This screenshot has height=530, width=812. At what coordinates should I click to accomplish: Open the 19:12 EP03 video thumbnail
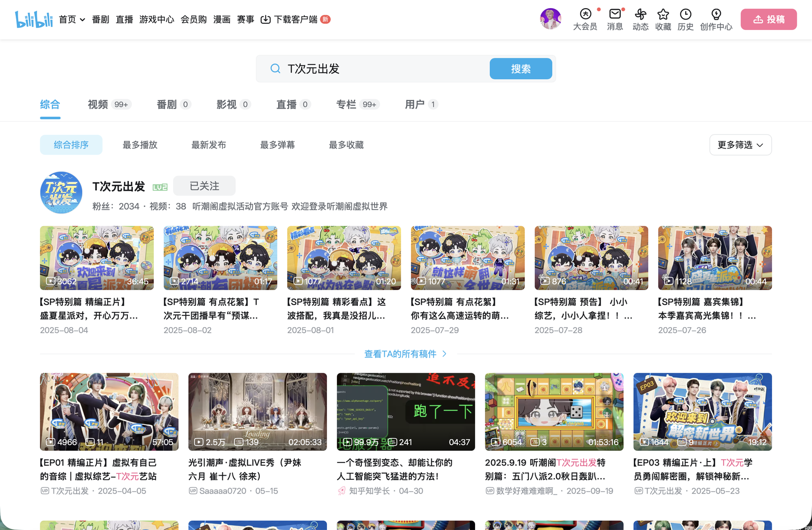(702, 412)
